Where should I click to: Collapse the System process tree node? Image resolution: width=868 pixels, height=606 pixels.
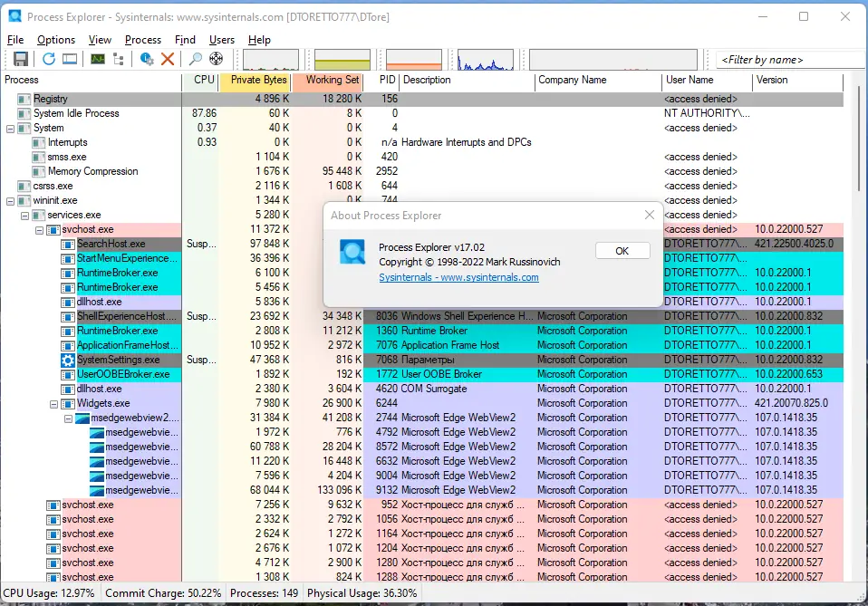tap(10, 129)
